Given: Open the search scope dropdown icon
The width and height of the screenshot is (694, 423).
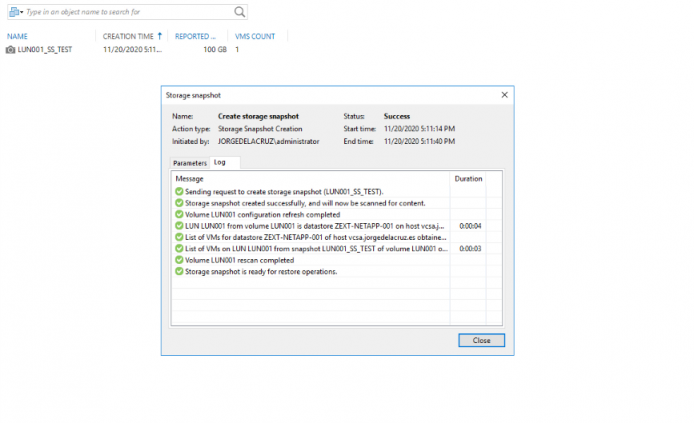Looking at the screenshot, I should point(16,12).
